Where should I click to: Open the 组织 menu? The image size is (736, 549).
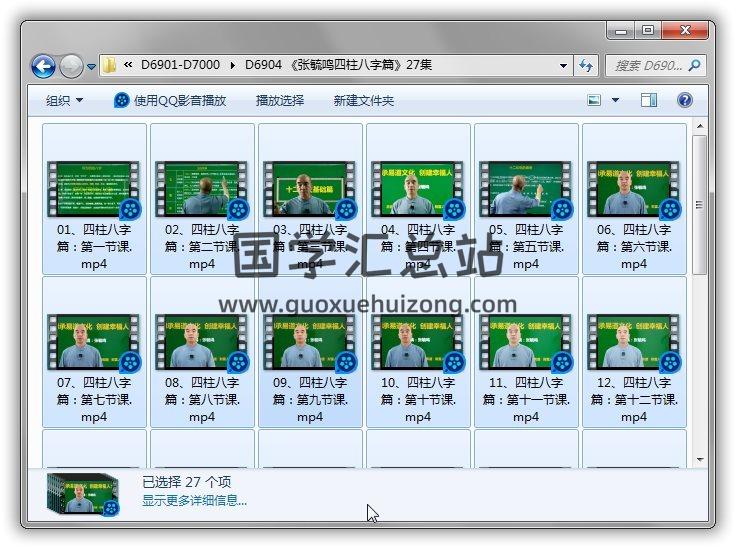tap(64, 100)
